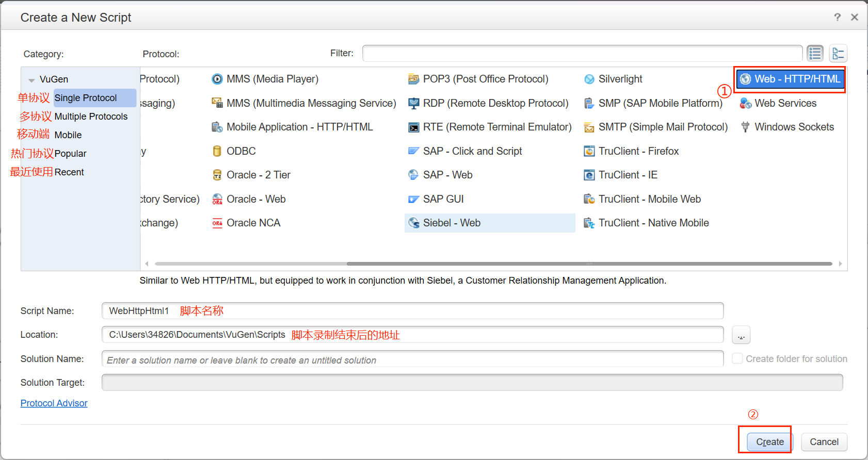Show the Recent protocols category
The image size is (868, 460).
69,172
